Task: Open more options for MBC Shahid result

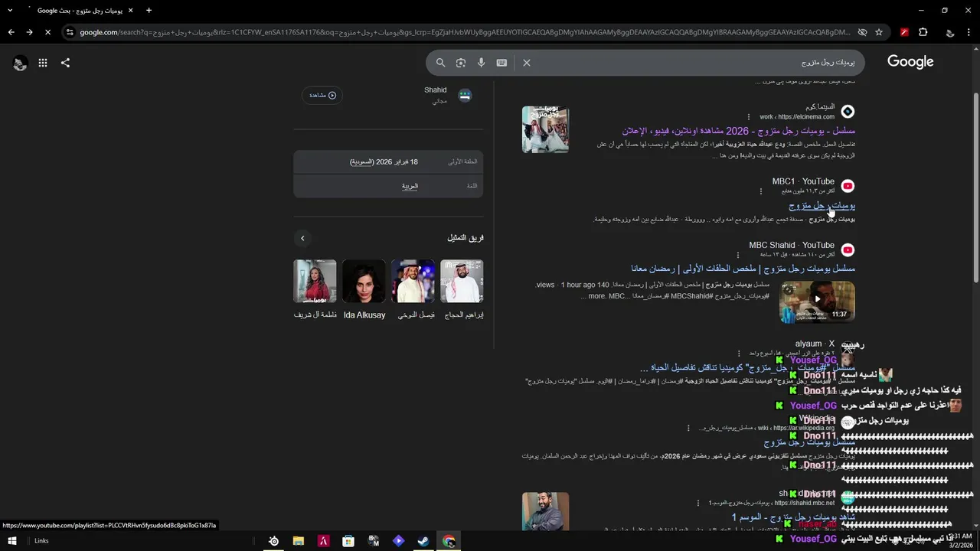Action: click(x=739, y=254)
